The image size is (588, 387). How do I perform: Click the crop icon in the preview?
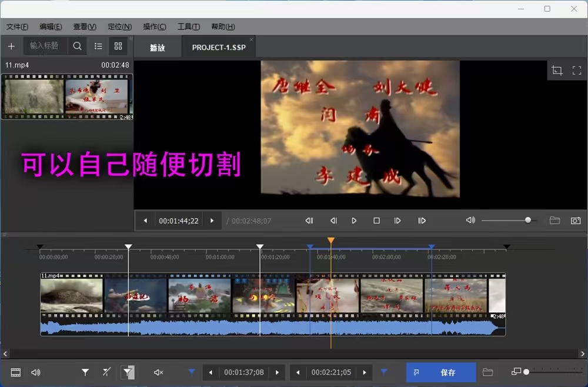click(557, 70)
